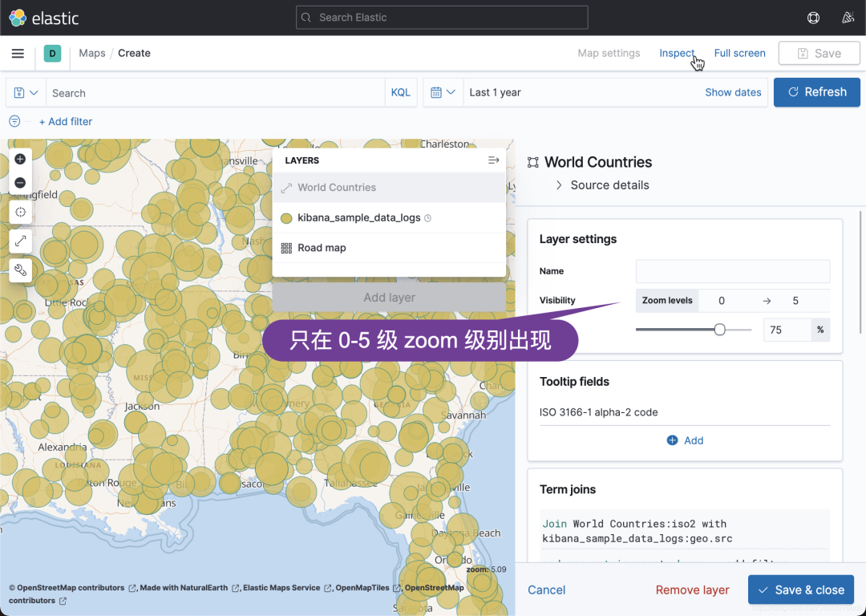Viewport: 866px width, 616px height.
Task: Click Add filter link
Action: [x=65, y=122]
